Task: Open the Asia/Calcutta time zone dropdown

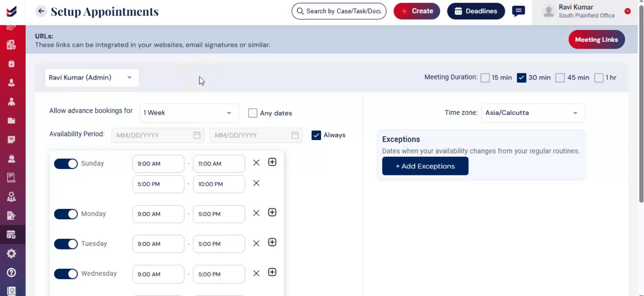Action: tap(533, 113)
